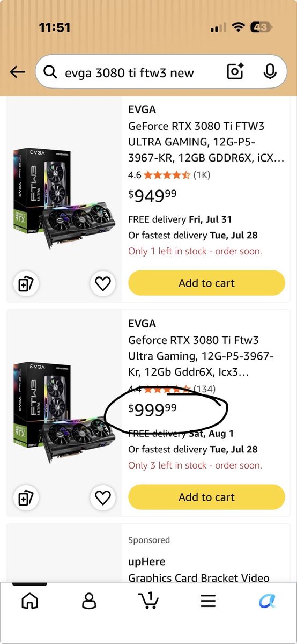
Task: Open the Rufus assistant icon
Action: 267,601
